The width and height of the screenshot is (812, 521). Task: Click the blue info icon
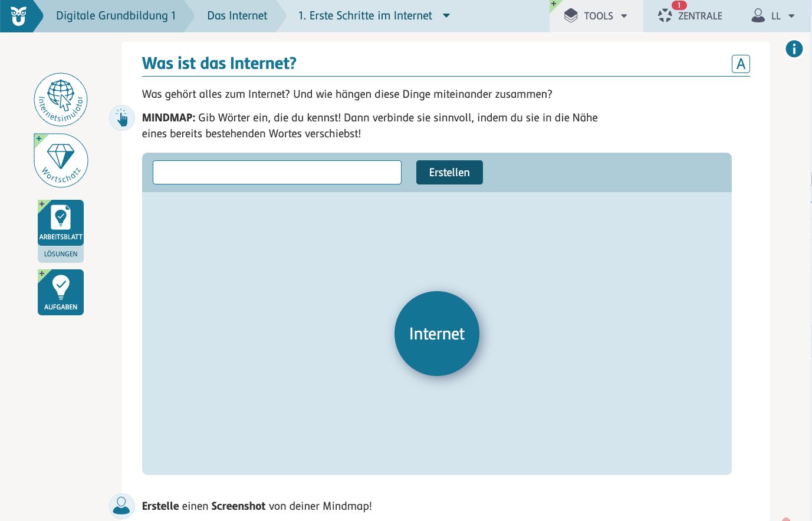click(x=794, y=49)
